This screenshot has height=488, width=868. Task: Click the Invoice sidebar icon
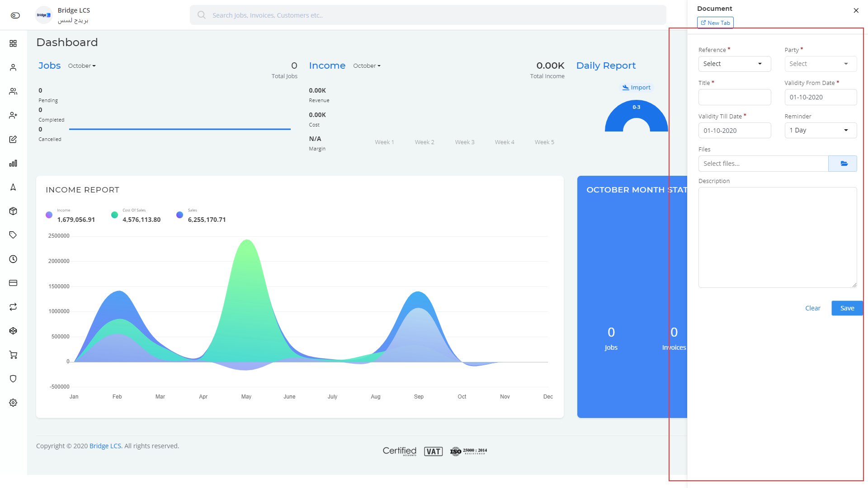coord(13,283)
